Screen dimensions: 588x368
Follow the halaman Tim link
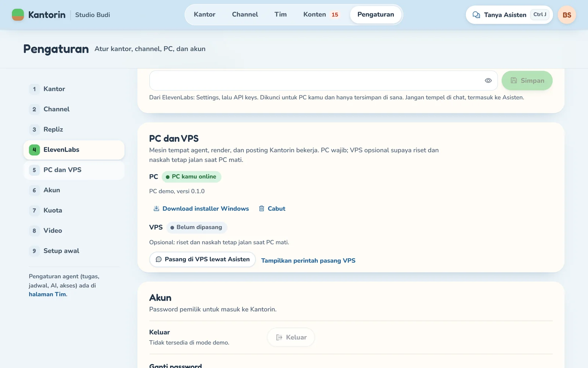click(47, 294)
